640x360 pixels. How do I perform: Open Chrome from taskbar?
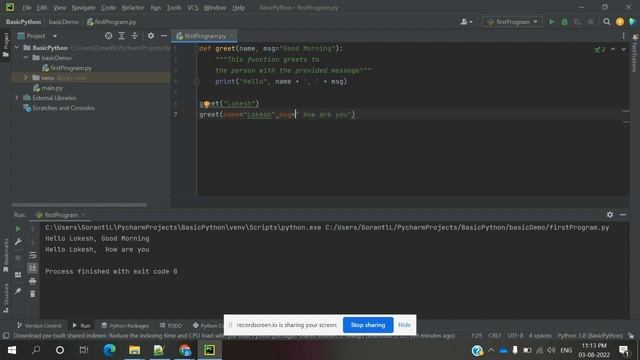tap(184, 350)
